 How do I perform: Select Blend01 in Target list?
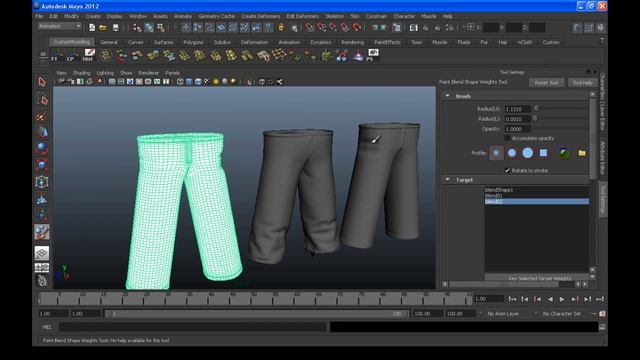click(537, 196)
